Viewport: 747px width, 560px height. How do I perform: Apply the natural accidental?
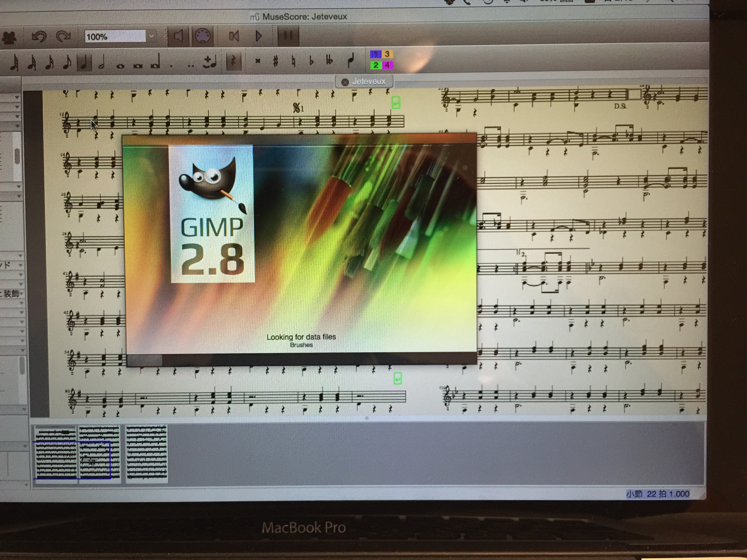[x=294, y=61]
